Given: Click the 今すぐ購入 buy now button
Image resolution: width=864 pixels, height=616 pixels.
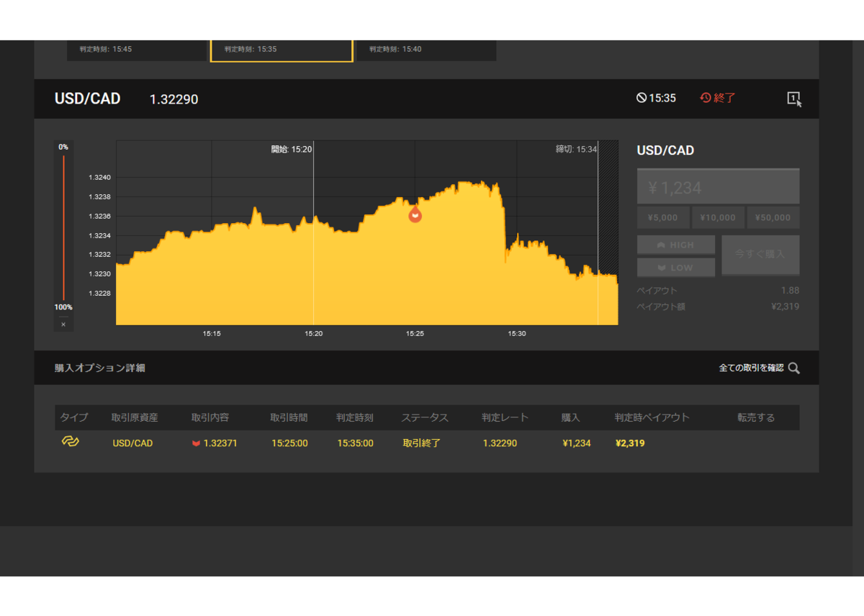Looking at the screenshot, I should (760, 255).
